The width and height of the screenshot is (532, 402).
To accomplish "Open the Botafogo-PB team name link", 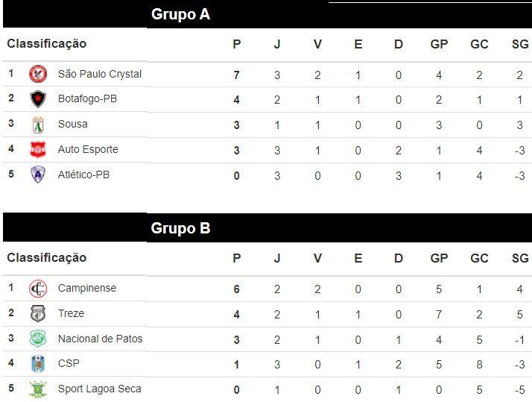I will (87, 98).
